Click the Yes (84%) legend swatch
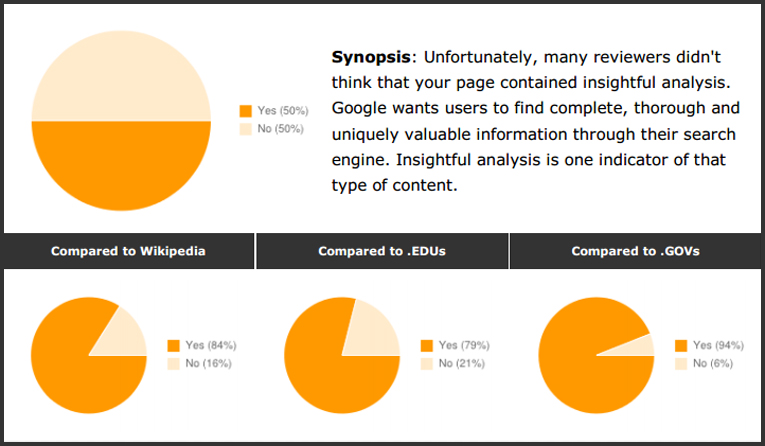 tap(173, 345)
